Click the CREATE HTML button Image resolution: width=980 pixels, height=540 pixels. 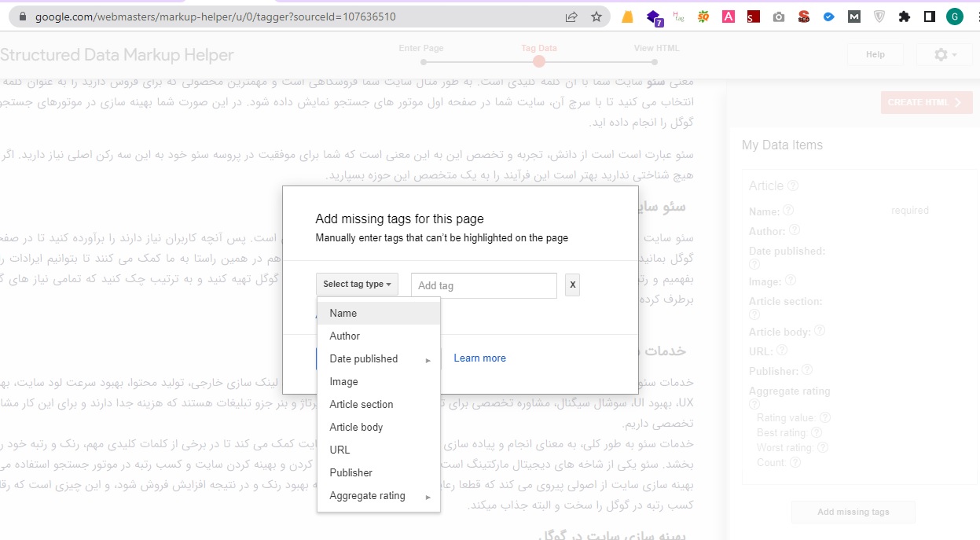tap(927, 102)
